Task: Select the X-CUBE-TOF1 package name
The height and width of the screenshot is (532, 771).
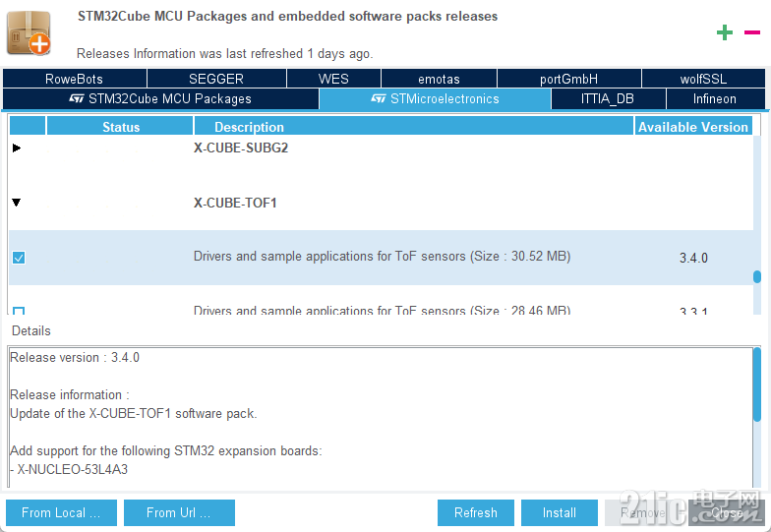Action: 235,203
